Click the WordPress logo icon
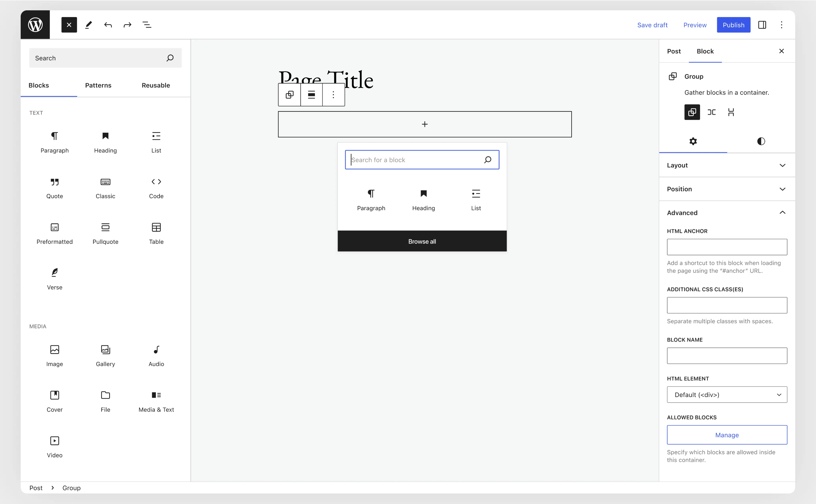The height and width of the screenshot is (504, 816). coord(35,25)
